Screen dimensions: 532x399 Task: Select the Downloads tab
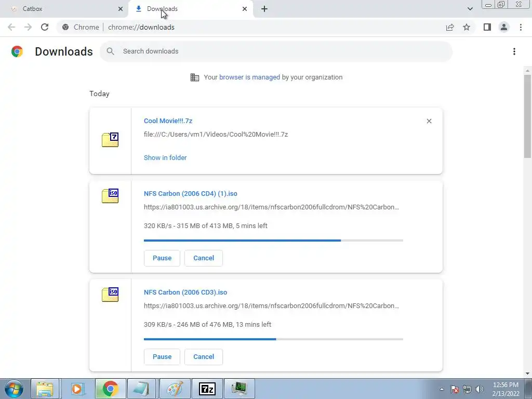coord(191,9)
